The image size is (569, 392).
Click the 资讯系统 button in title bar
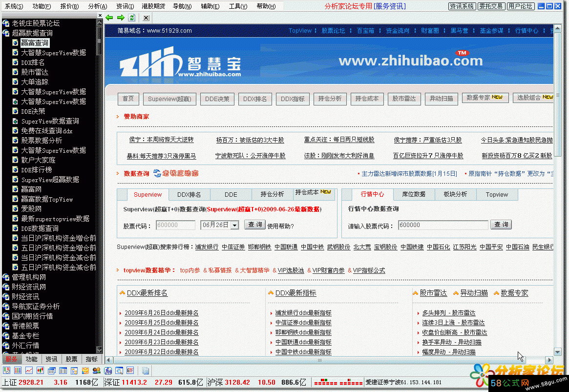pos(462,6)
